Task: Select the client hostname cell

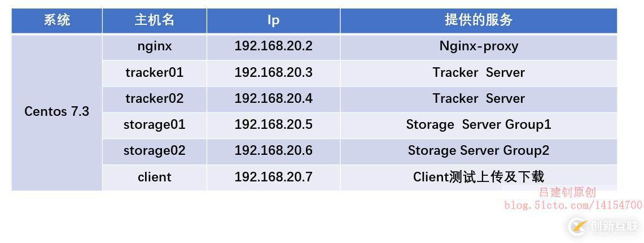Action: [154, 177]
